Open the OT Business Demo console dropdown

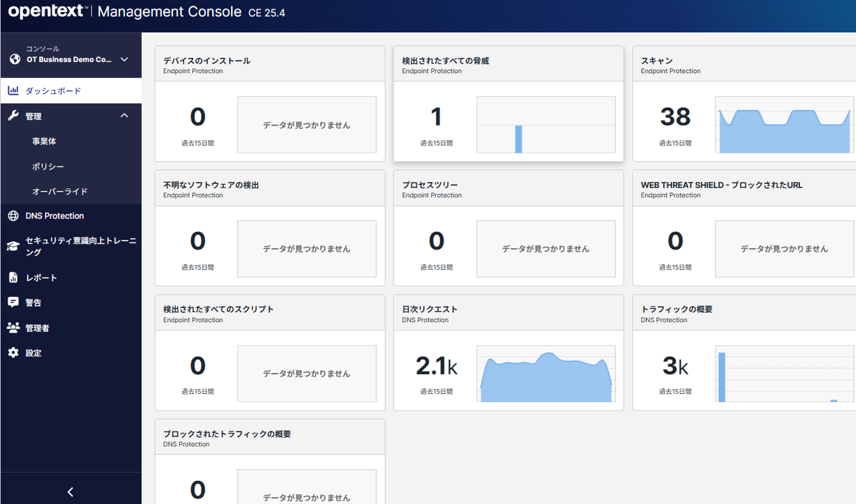tap(124, 59)
